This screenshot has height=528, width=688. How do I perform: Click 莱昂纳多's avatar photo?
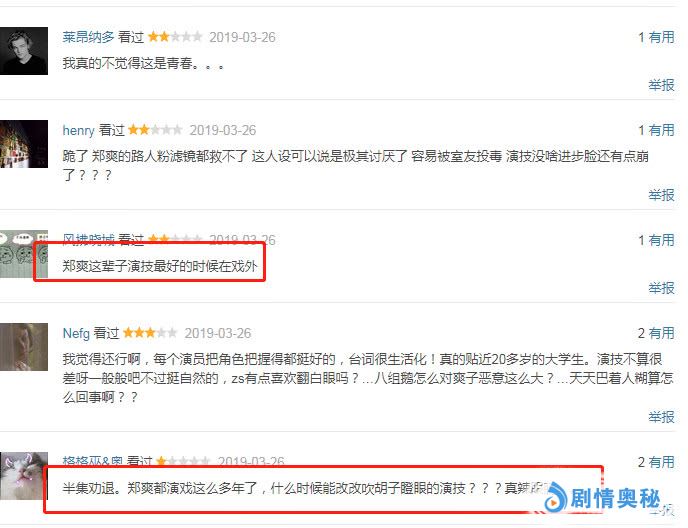(x=24, y=51)
